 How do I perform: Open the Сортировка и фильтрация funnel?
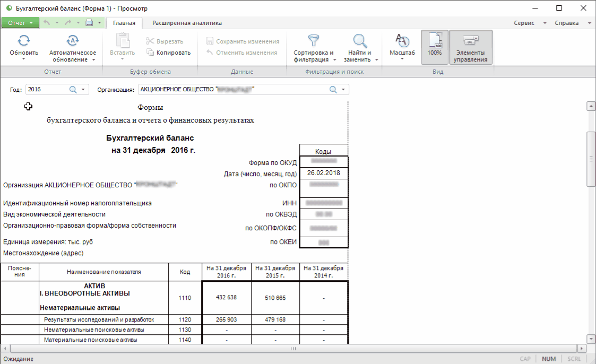313,40
